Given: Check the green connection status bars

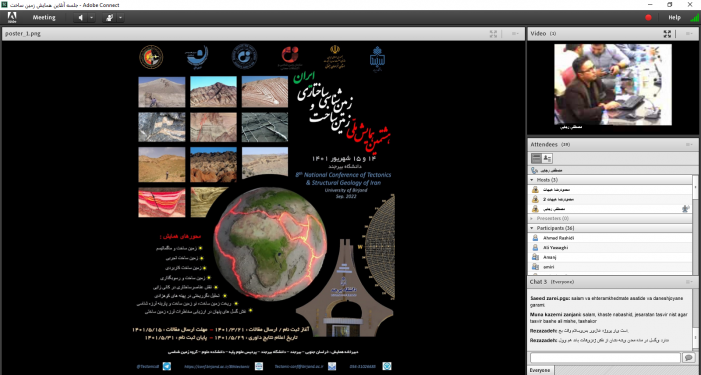Looking at the screenshot, I should pyautogui.click(x=695, y=17).
